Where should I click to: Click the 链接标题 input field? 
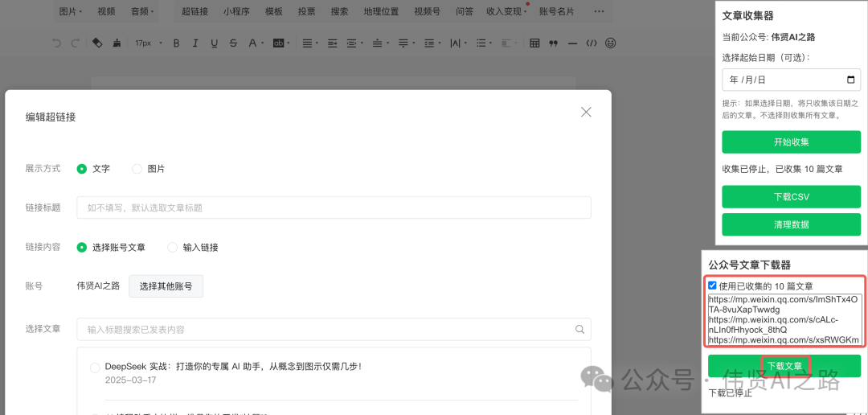pos(334,207)
